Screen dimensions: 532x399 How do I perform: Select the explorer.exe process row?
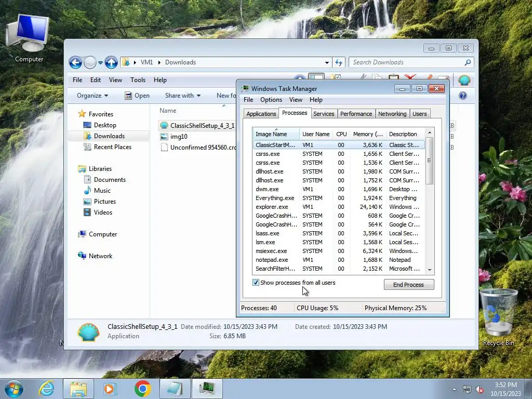tap(339, 207)
